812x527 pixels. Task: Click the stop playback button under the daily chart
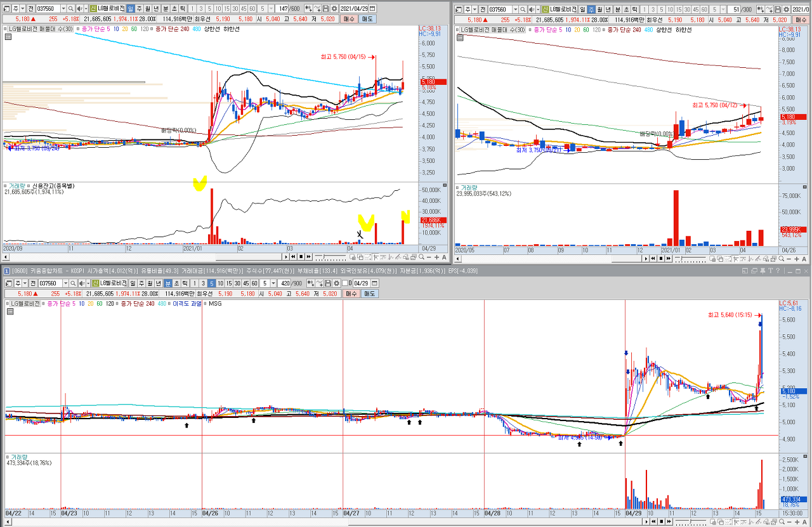(301, 257)
